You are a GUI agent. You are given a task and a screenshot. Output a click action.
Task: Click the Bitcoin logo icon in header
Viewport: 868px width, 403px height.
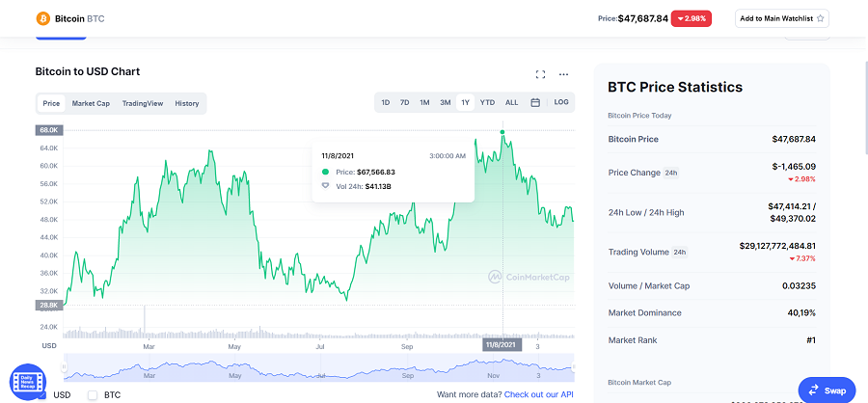tap(42, 19)
